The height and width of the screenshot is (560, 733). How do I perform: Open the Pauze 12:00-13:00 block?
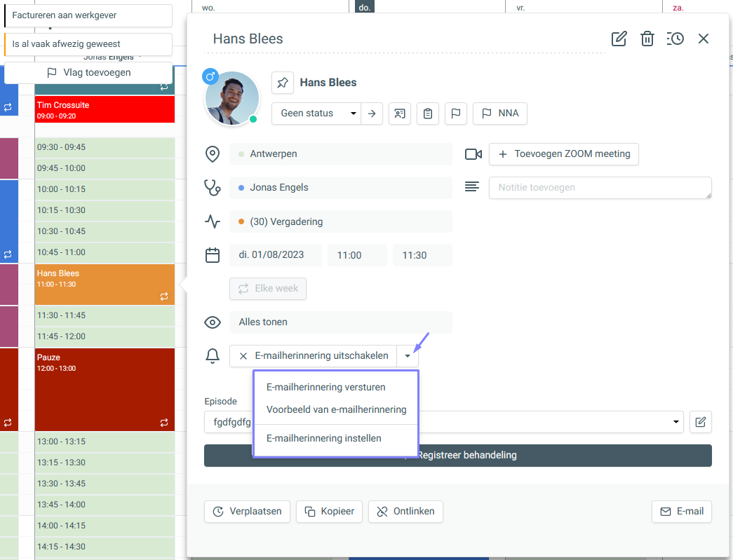tap(105, 390)
